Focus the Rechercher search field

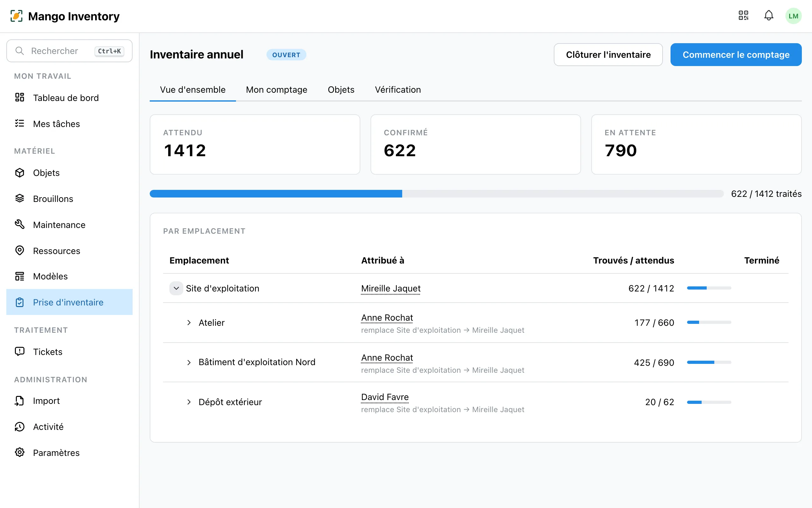coord(69,51)
